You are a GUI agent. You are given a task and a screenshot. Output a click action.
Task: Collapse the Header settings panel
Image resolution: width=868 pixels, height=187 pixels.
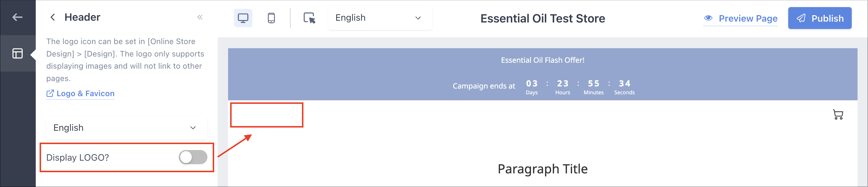pos(200,17)
